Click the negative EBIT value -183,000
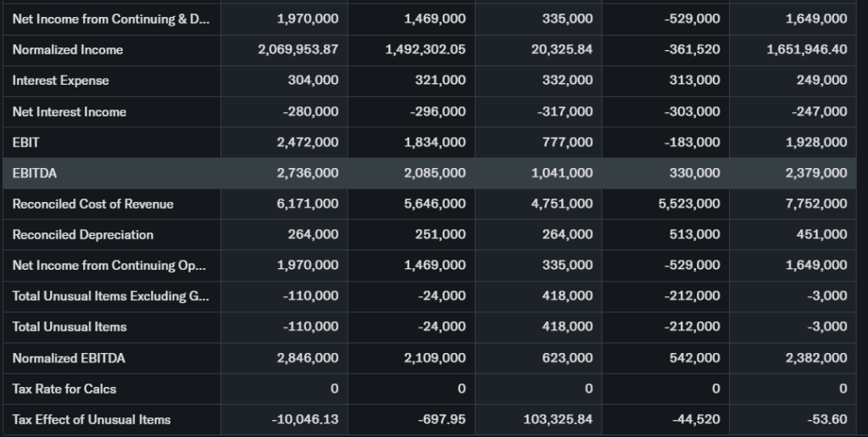 click(x=692, y=143)
